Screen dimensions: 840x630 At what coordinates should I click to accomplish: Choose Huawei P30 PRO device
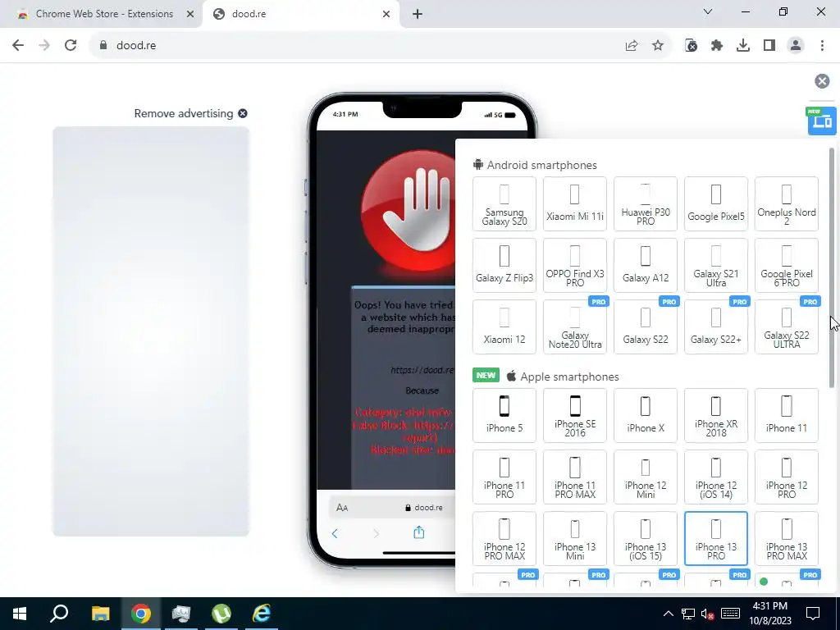point(646,204)
